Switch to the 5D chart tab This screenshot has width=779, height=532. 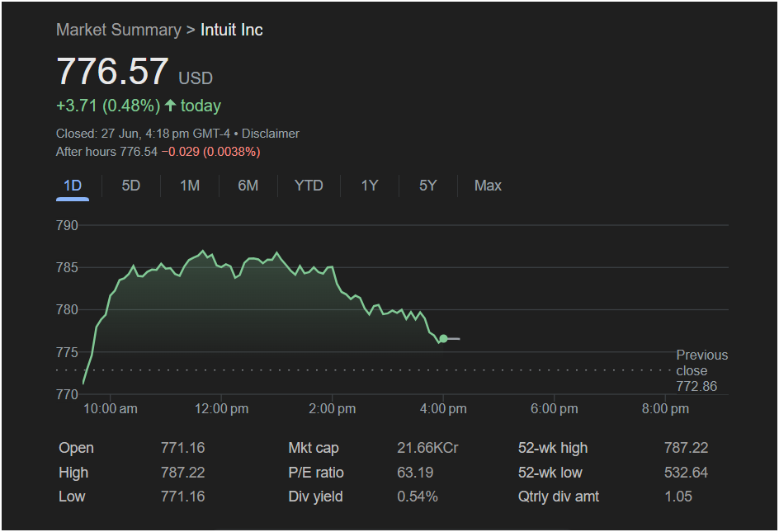(131, 186)
